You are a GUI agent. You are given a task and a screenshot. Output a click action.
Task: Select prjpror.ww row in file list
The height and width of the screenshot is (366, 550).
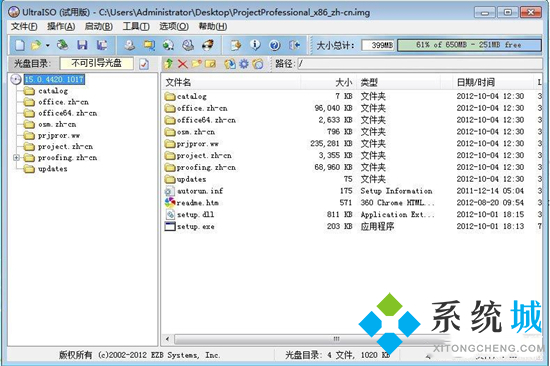point(352,144)
